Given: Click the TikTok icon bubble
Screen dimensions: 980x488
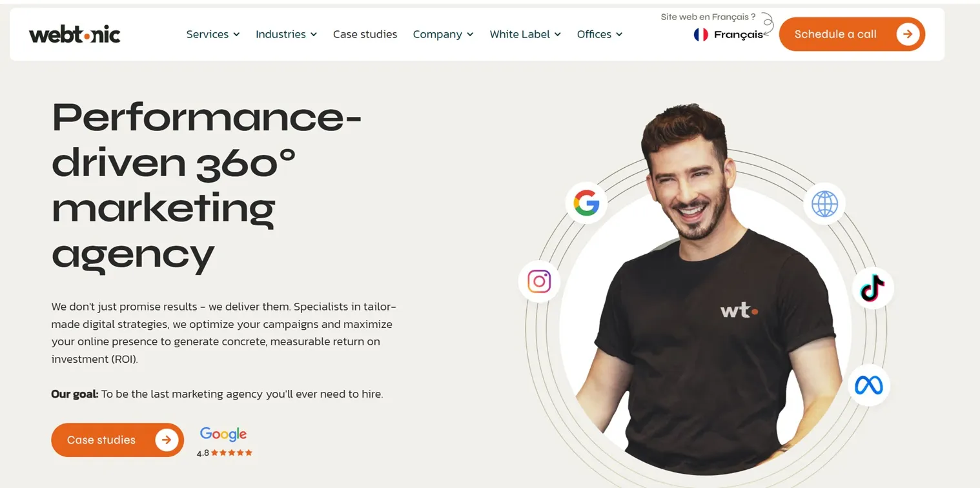Looking at the screenshot, I should point(873,288).
